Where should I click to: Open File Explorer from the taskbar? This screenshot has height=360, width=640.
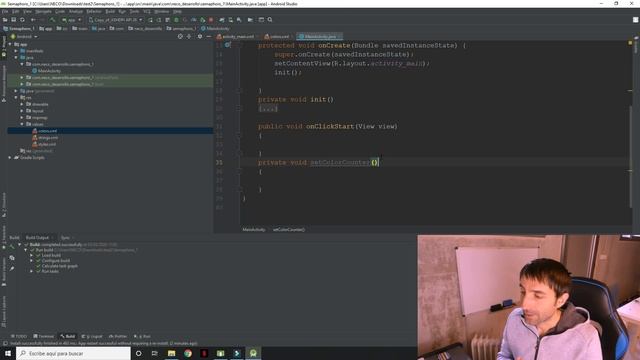(171, 353)
